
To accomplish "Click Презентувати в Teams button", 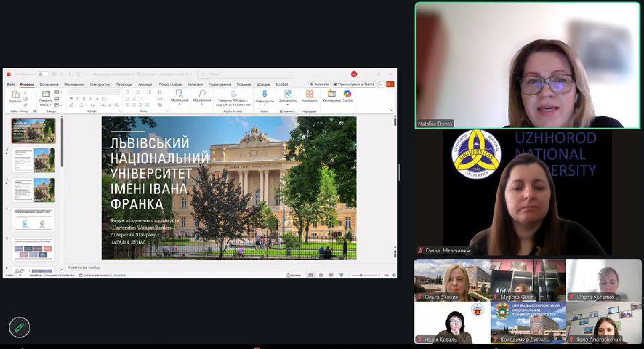I will tap(354, 84).
